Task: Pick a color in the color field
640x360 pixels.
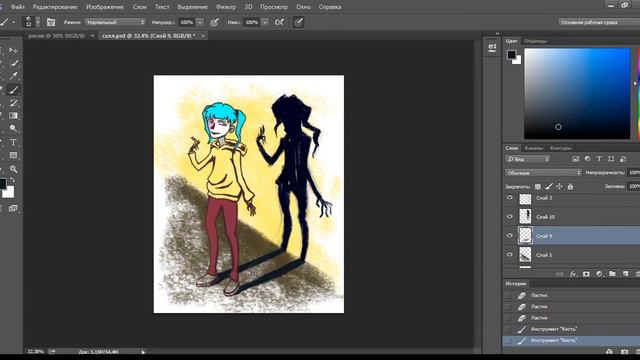Action: (577, 94)
